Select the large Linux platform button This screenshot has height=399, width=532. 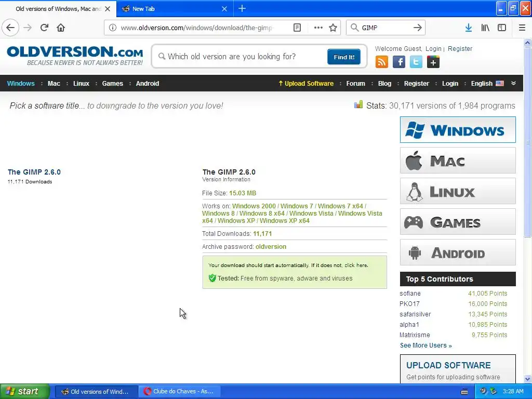(458, 191)
